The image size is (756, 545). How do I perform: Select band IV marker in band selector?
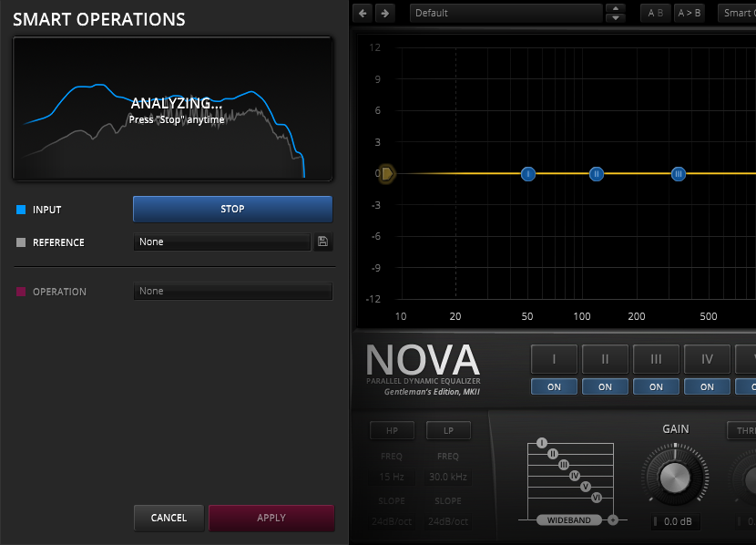575,476
